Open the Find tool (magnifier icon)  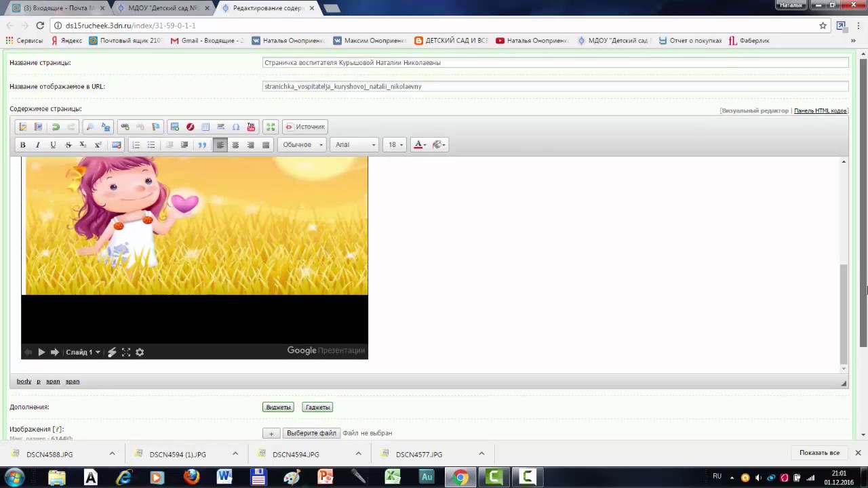click(90, 127)
